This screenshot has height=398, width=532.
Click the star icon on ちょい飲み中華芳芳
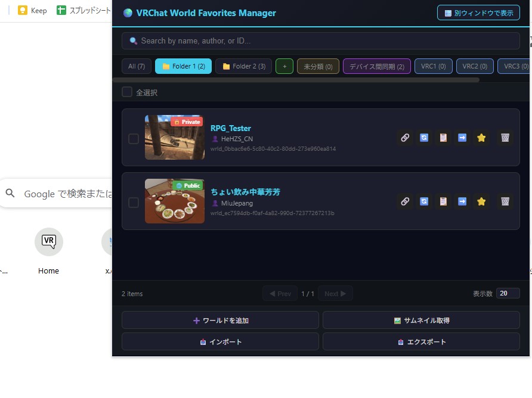pyautogui.click(x=481, y=202)
